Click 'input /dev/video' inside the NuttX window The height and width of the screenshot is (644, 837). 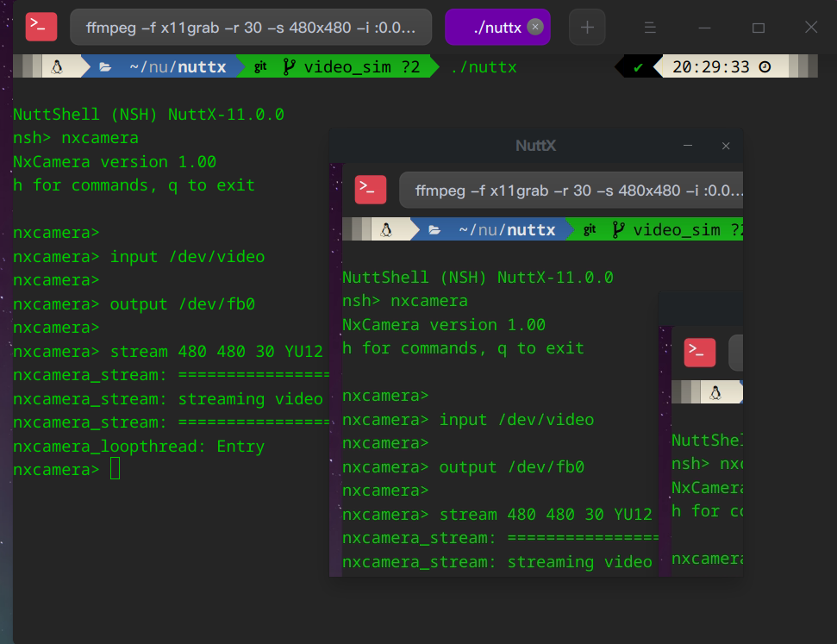[516, 420]
